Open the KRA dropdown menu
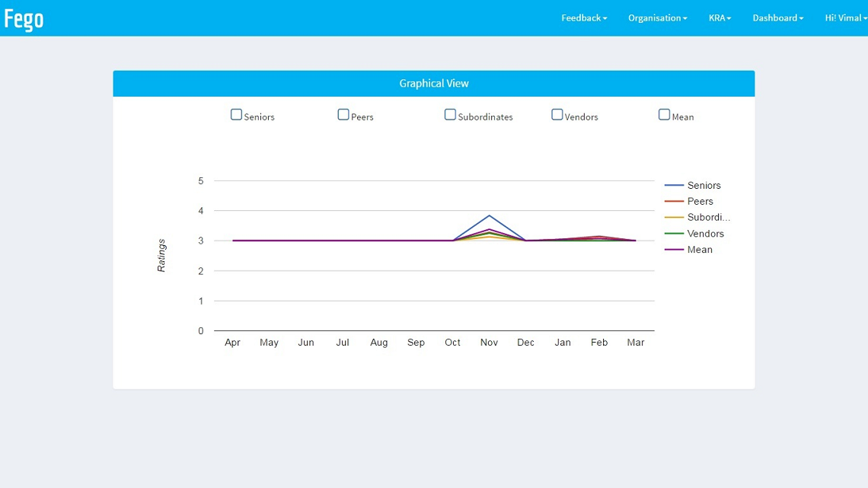This screenshot has height=488, width=868. pyautogui.click(x=720, y=18)
